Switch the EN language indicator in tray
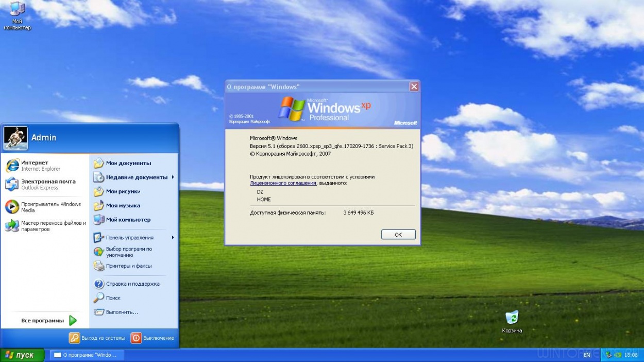Image resolution: width=644 pixels, height=362 pixels. pyautogui.click(x=587, y=355)
